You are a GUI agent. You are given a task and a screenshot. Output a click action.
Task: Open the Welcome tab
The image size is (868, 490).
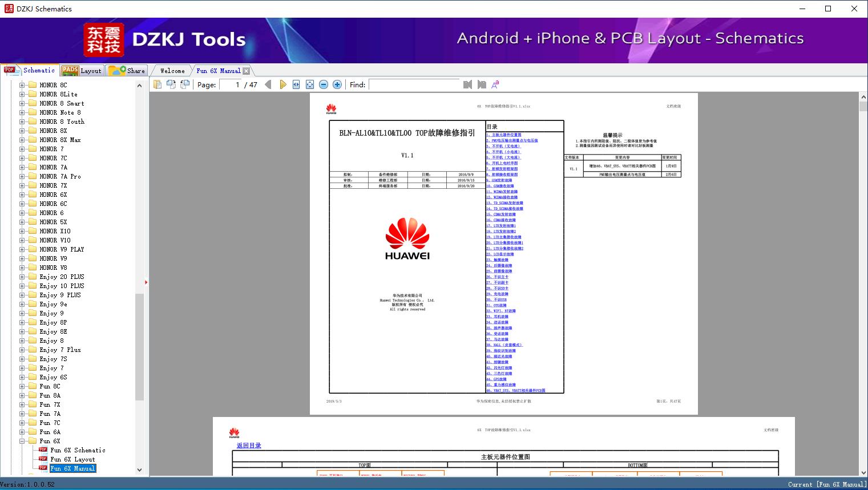[x=172, y=71]
